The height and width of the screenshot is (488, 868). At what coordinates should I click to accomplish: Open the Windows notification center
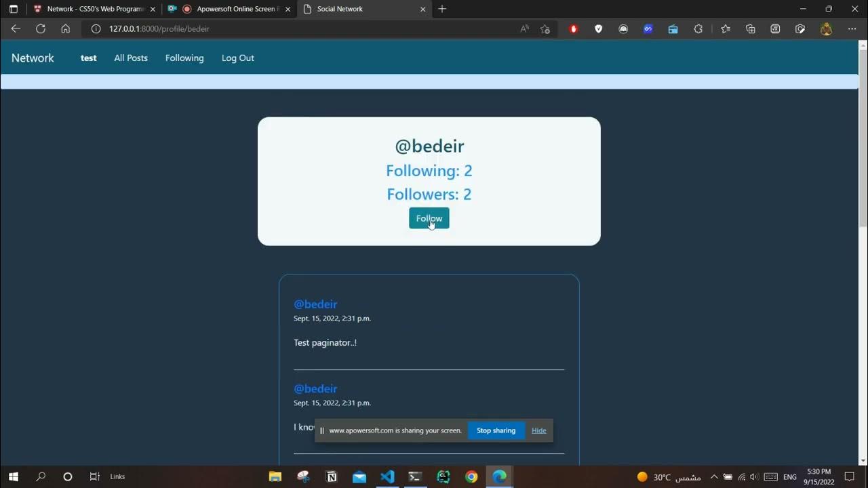click(850, 477)
